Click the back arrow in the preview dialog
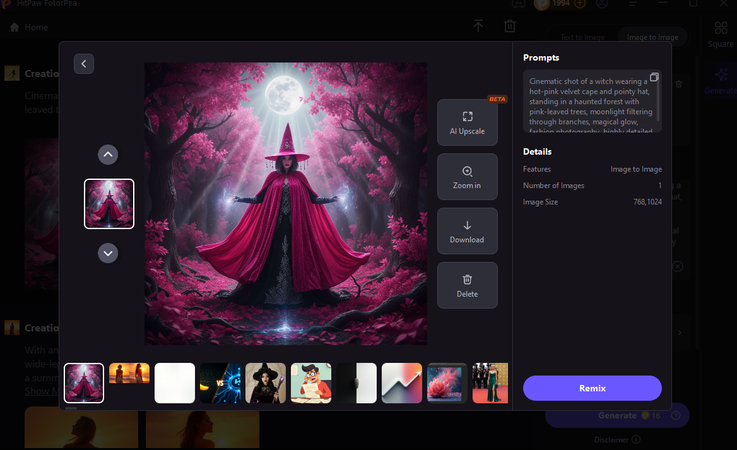This screenshot has width=737, height=450. tap(84, 64)
